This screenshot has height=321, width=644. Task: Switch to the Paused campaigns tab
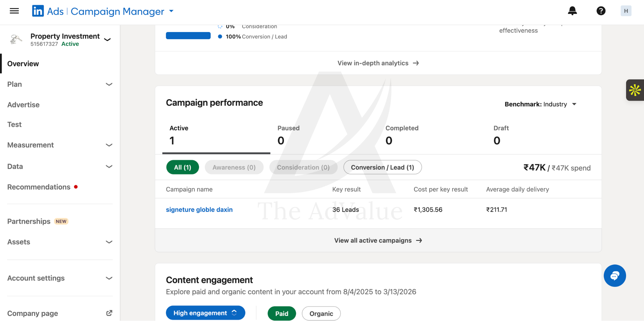[x=324, y=136]
